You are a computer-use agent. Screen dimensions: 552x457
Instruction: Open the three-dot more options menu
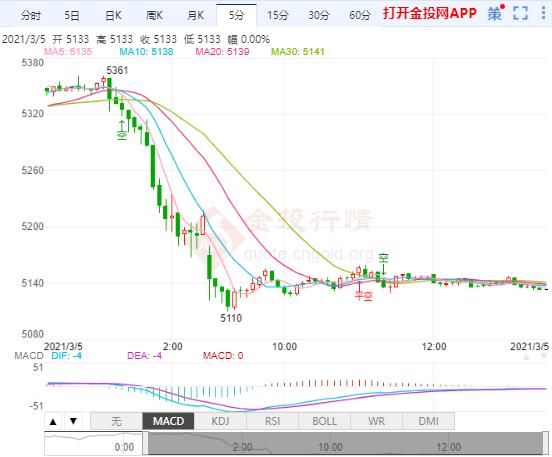click(x=543, y=13)
